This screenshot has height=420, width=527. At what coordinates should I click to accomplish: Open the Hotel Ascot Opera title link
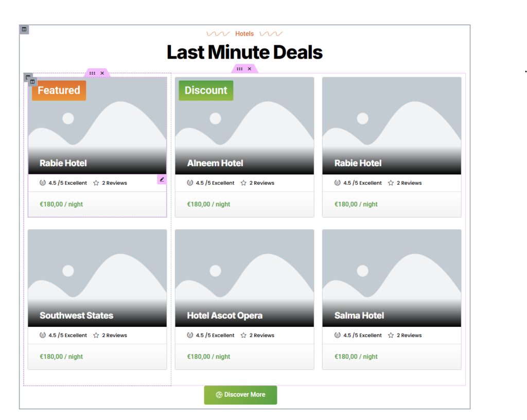pos(225,316)
